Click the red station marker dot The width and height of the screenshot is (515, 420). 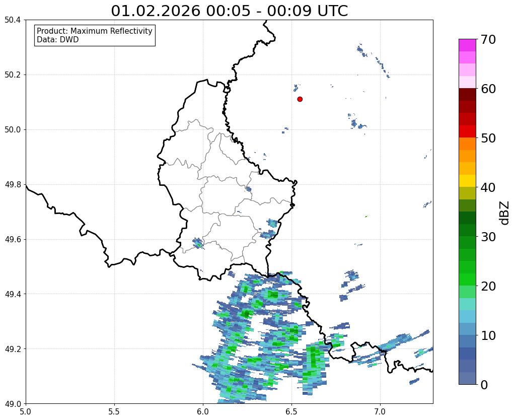pos(300,99)
